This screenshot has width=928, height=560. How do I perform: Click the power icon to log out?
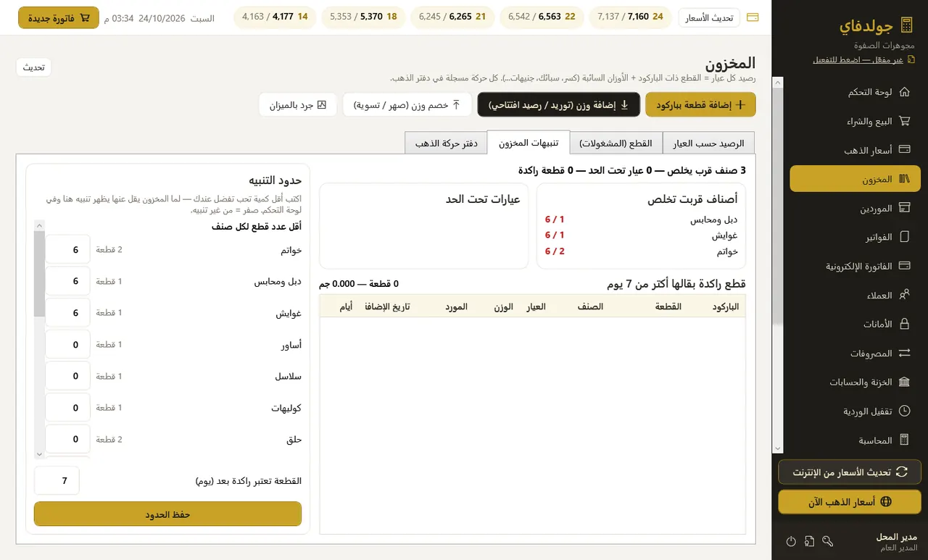(x=791, y=541)
